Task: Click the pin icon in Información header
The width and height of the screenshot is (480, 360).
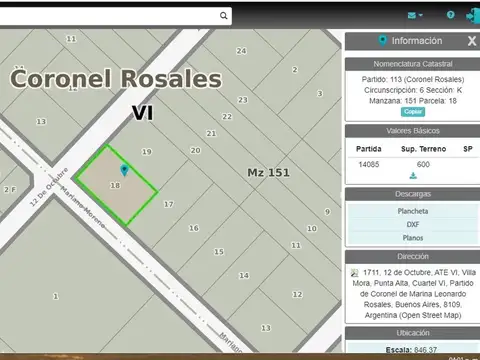Action: (382, 41)
